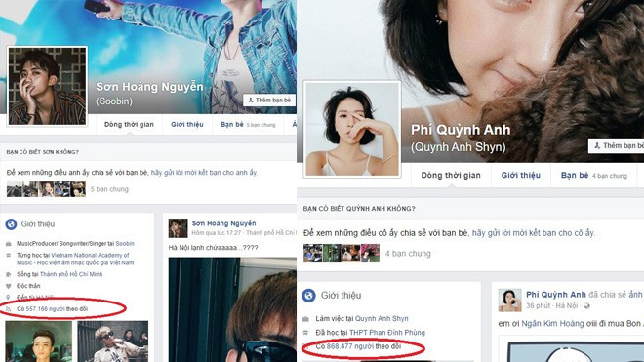Open right photo thumbnail below Soobin's intro

coord(113,342)
